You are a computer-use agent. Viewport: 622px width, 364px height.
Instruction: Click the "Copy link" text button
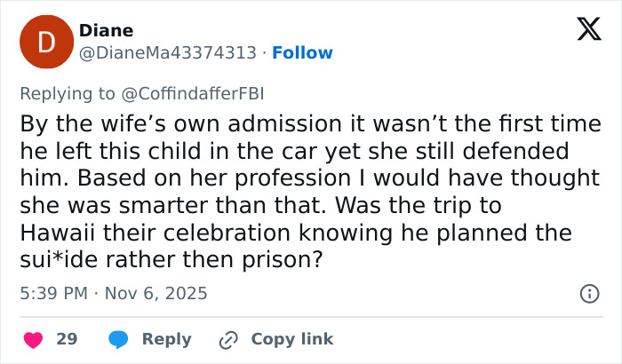click(x=292, y=339)
